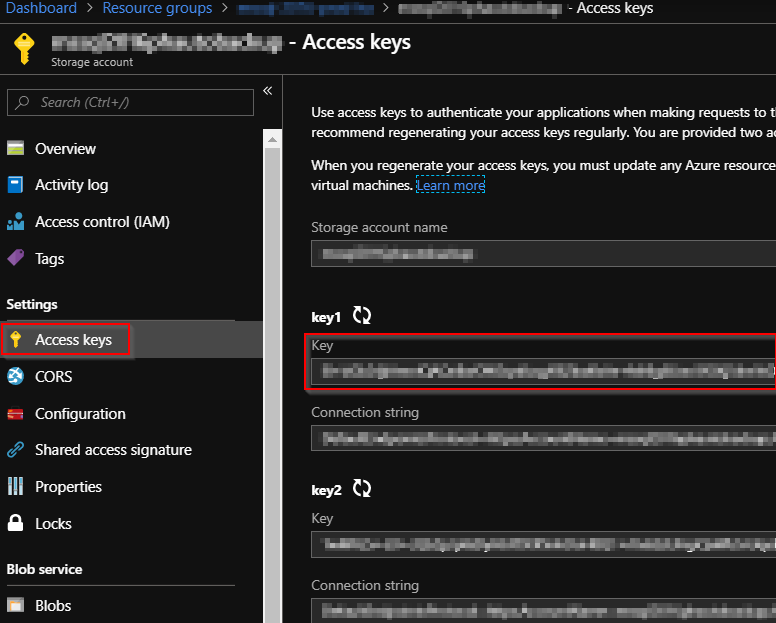Open the CORS settings
776x623 pixels.
tap(53, 377)
